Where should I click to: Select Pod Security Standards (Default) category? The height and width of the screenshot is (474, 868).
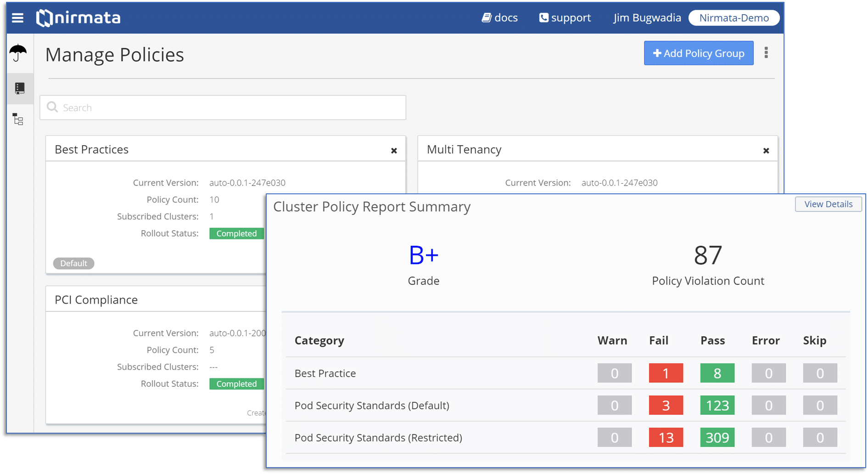coord(372,405)
